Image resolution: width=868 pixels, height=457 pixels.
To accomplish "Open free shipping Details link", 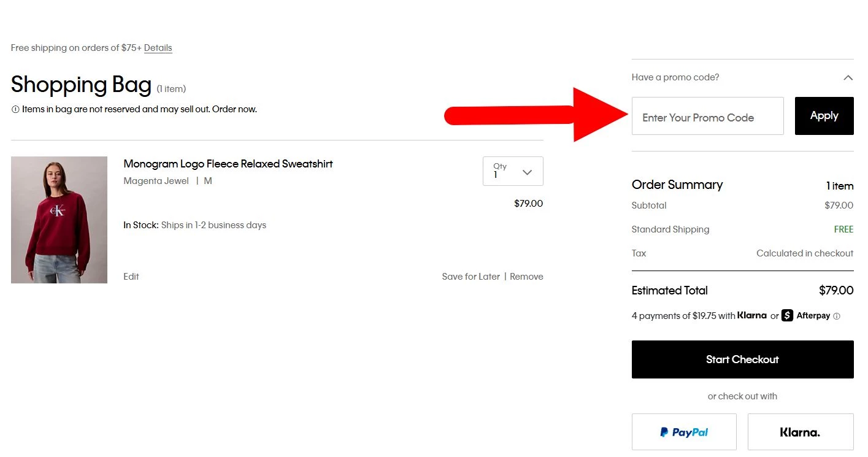I will [x=158, y=48].
